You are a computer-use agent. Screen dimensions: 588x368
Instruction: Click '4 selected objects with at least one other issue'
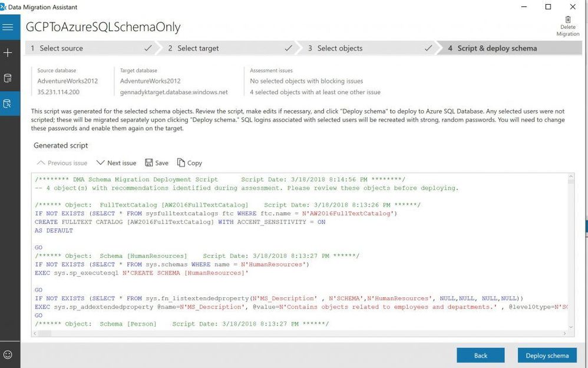315,92
